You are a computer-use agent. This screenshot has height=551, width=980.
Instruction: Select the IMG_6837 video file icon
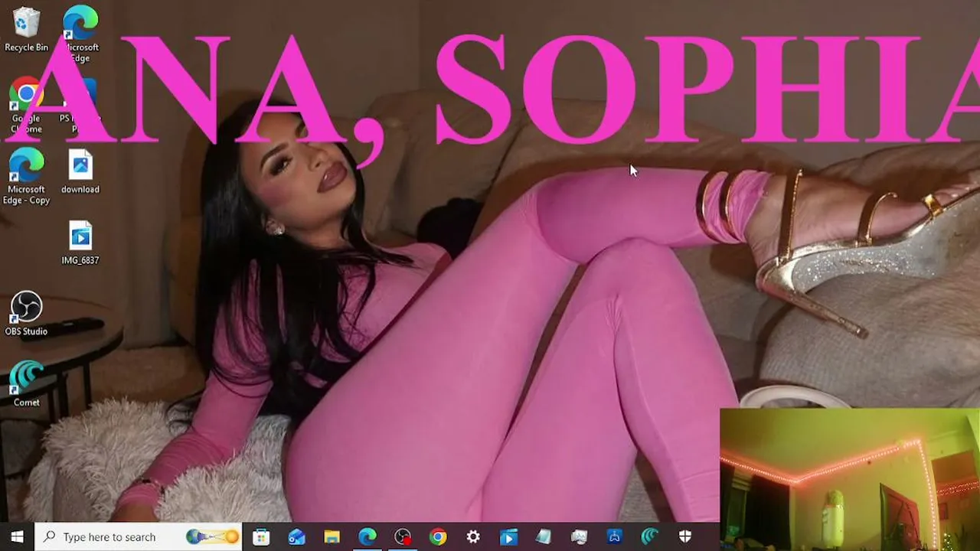pyautogui.click(x=80, y=243)
